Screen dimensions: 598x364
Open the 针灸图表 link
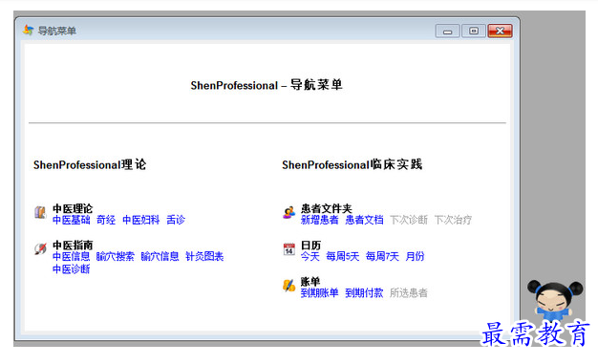point(204,256)
